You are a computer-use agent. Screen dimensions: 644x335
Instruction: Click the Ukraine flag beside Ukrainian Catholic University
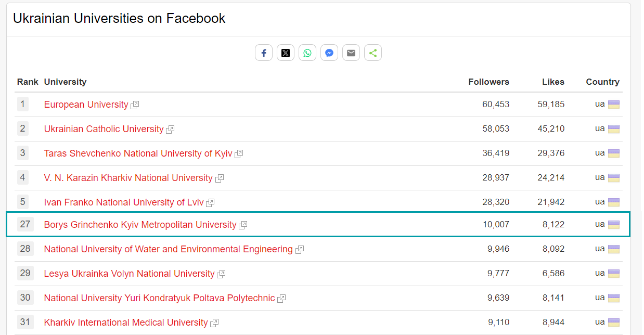pyautogui.click(x=614, y=128)
